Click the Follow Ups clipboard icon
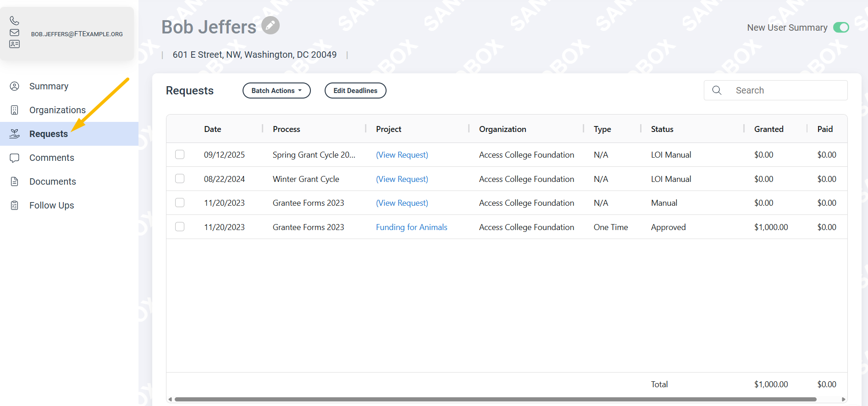 coord(15,205)
